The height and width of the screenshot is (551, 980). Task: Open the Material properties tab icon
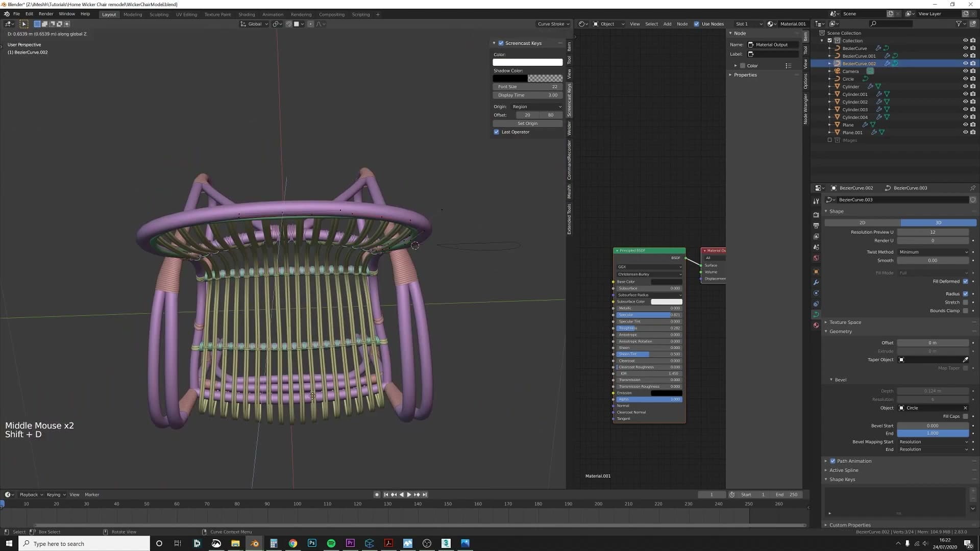coord(816,325)
